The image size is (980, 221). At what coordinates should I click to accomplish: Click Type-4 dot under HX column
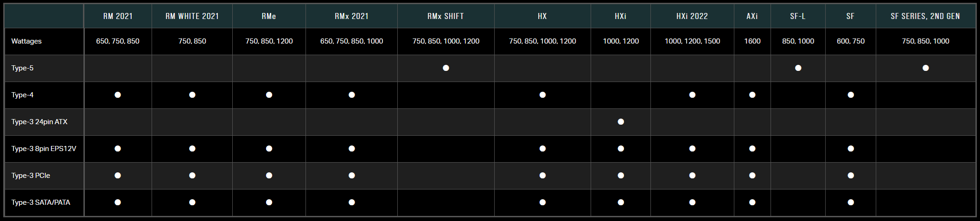coord(542,95)
